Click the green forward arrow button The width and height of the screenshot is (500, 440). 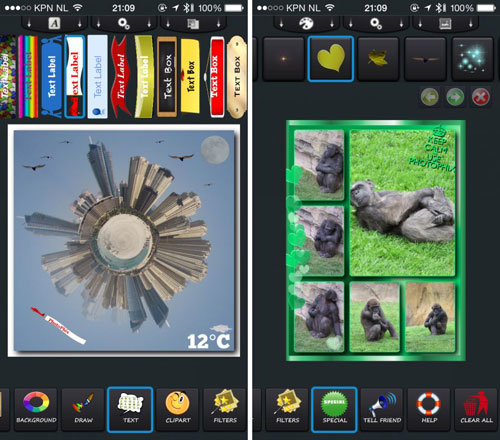pyautogui.click(x=455, y=97)
